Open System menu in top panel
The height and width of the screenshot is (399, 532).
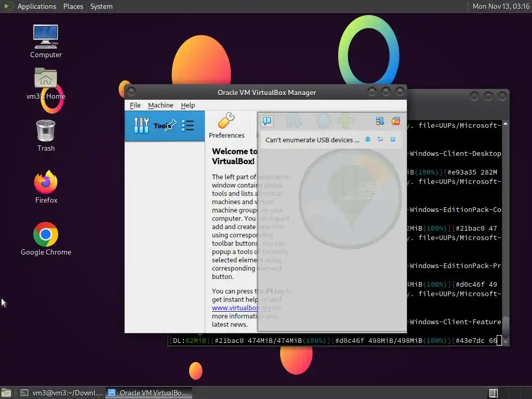[x=101, y=6]
